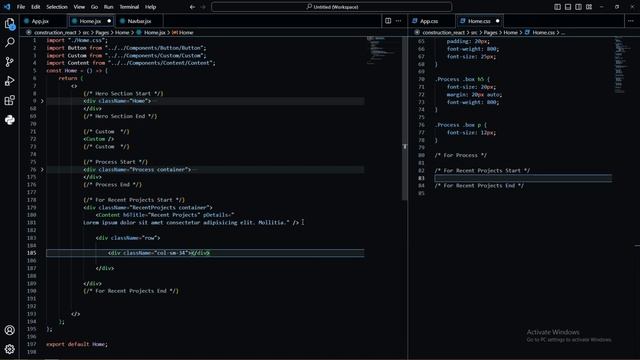Open the Selection menu
This screenshot has width=640, height=360.
point(57,7)
